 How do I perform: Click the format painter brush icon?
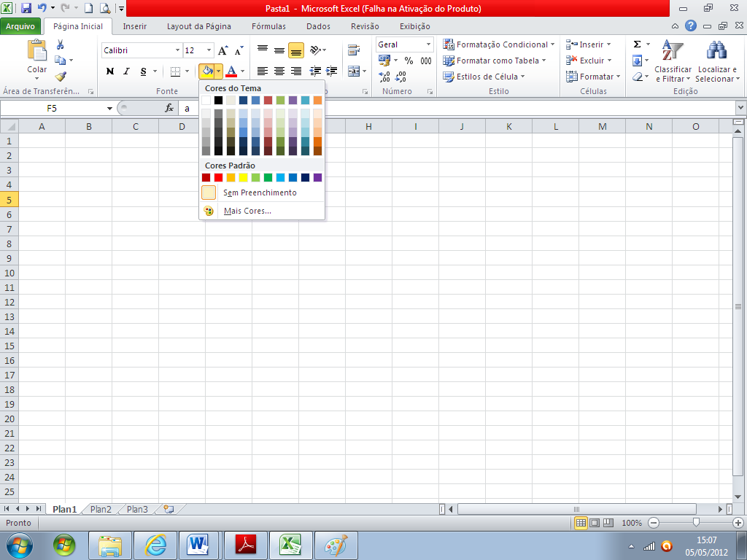60,76
